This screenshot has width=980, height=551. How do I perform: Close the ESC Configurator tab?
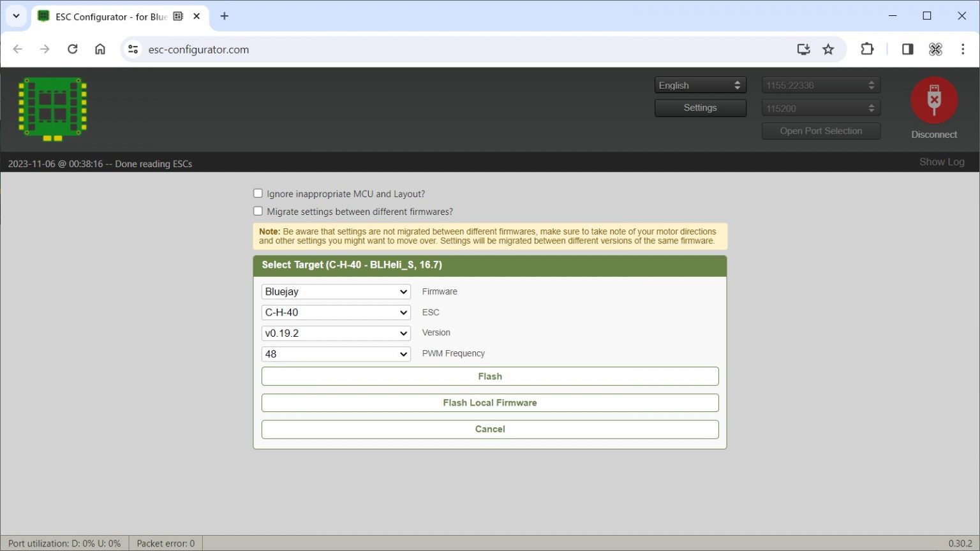tap(197, 16)
